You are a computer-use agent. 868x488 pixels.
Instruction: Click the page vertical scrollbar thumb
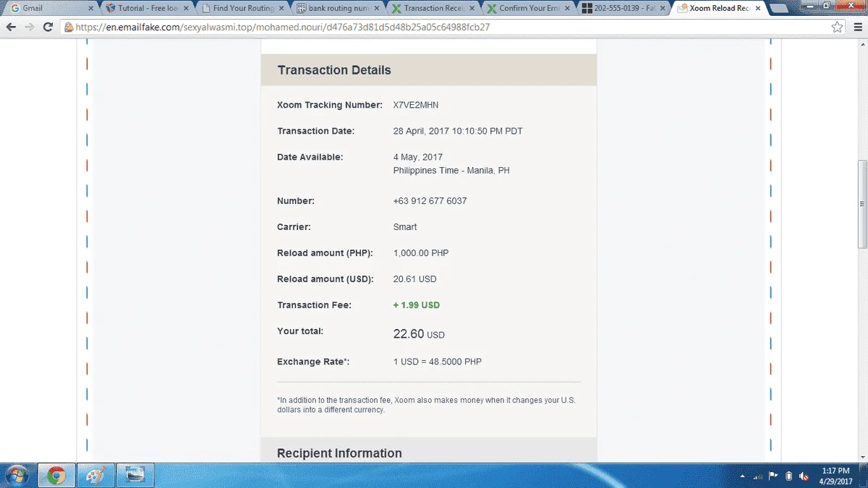pyautogui.click(x=861, y=205)
